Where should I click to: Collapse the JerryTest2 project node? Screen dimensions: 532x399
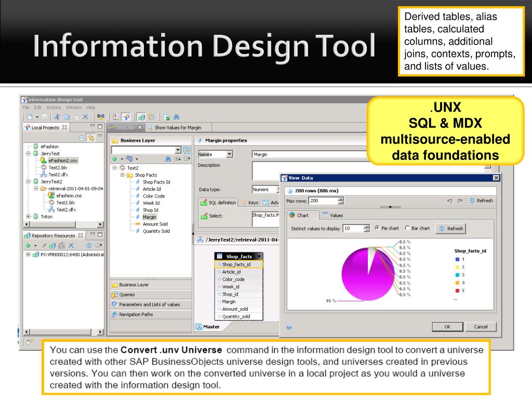click(28, 181)
